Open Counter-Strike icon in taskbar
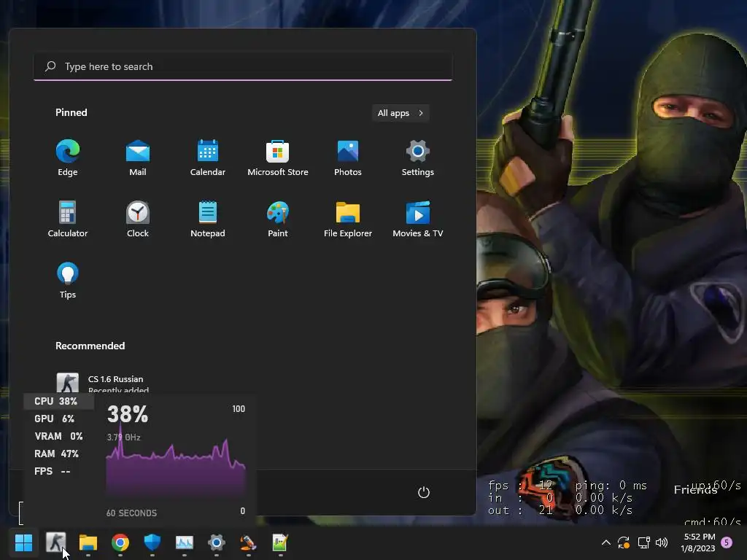The width and height of the screenshot is (747, 560). [55, 542]
